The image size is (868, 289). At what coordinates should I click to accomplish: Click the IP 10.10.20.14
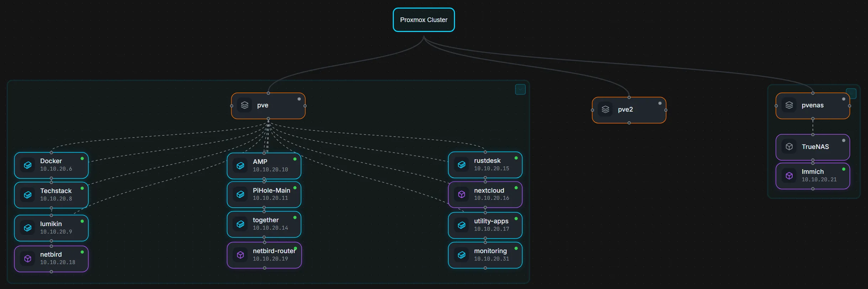tap(270, 228)
